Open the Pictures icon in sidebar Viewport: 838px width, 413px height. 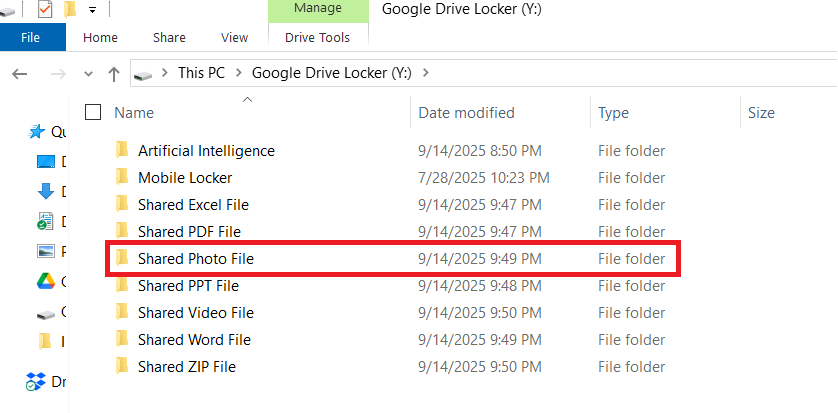pyautogui.click(x=45, y=251)
